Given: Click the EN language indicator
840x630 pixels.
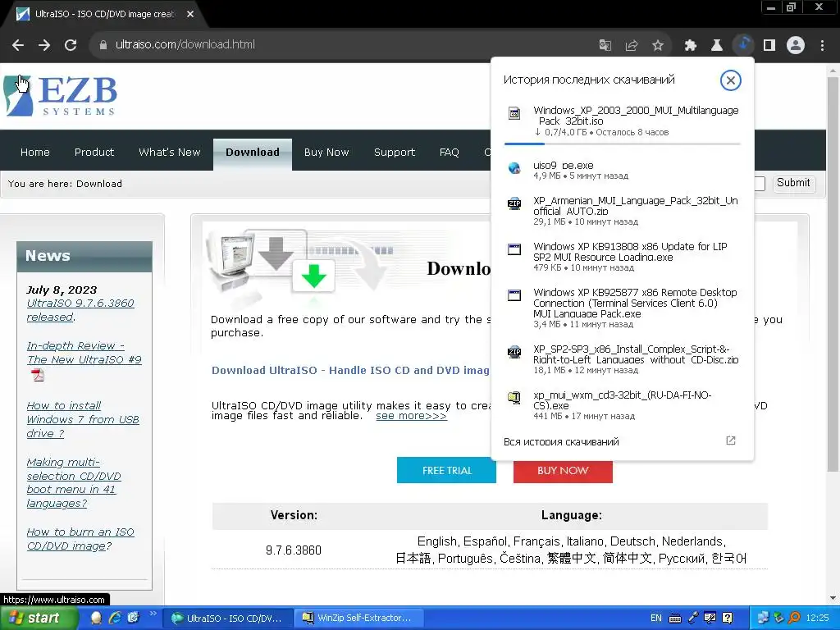Looking at the screenshot, I should pos(655,619).
